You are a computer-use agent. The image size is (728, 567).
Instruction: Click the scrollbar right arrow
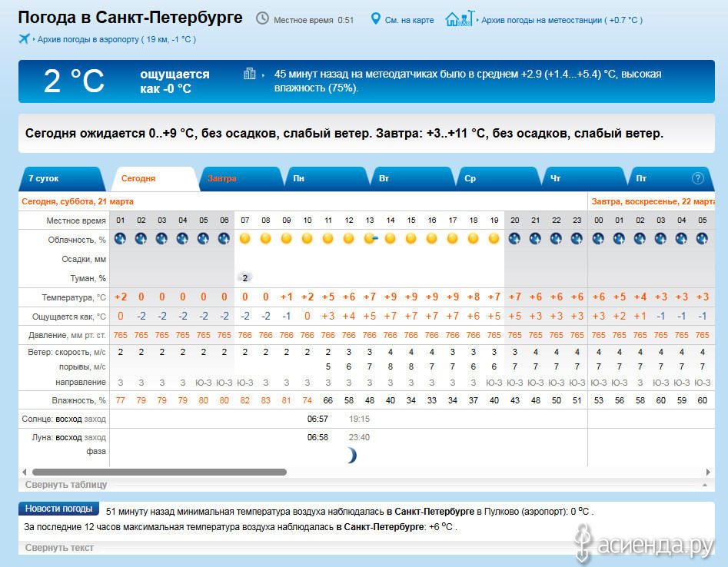point(708,472)
